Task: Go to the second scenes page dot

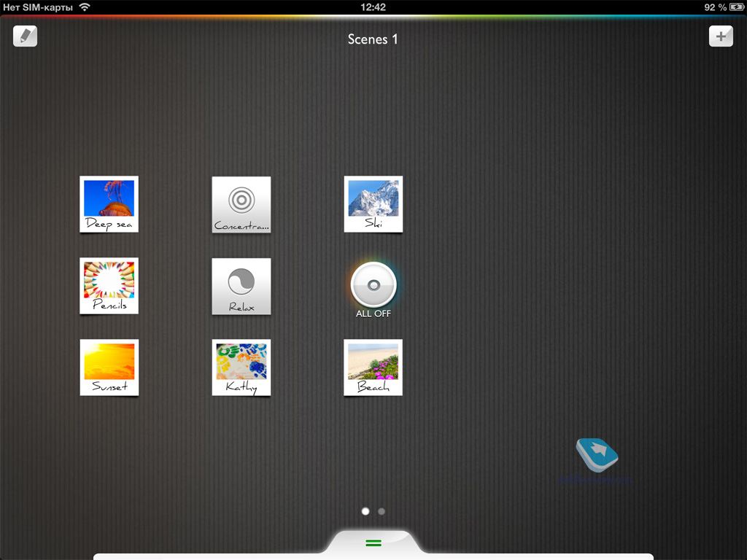Action: click(382, 511)
